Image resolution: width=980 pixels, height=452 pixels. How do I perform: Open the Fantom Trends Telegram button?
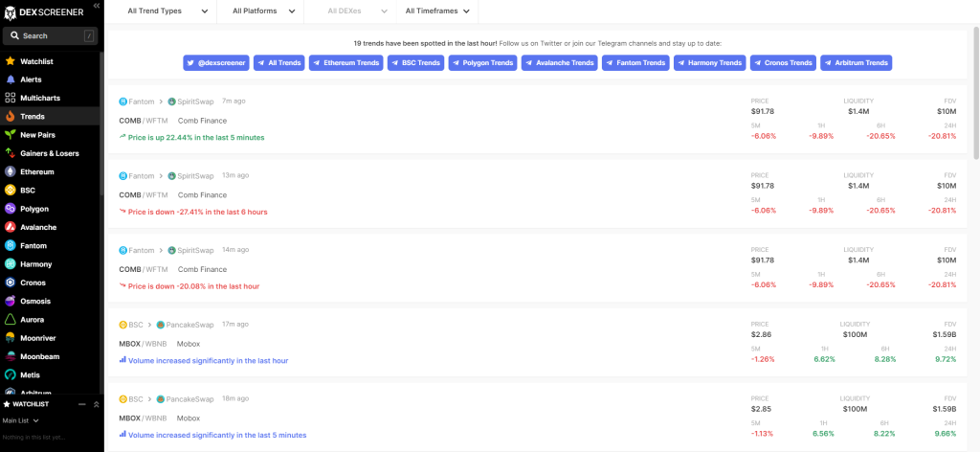[x=635, y=62]
